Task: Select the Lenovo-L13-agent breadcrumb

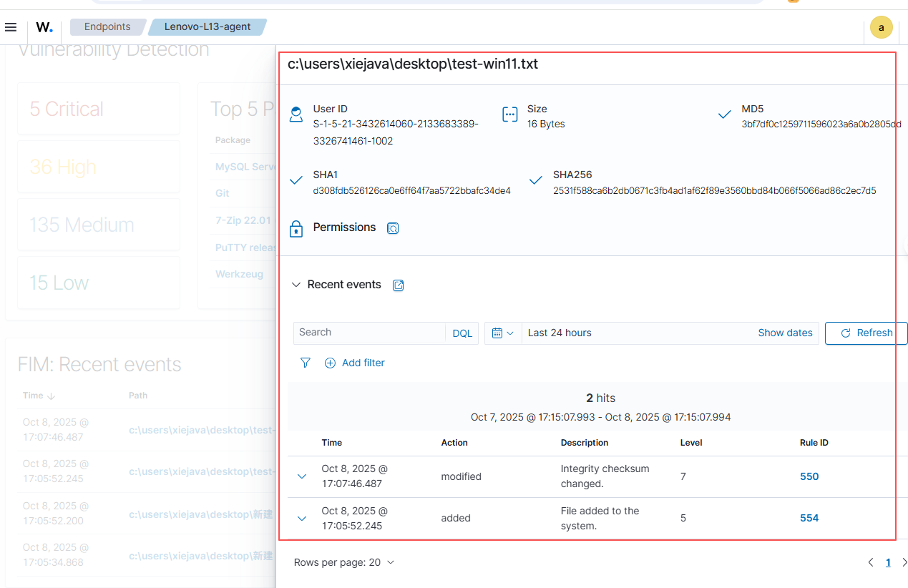Action: coord(208,27)
